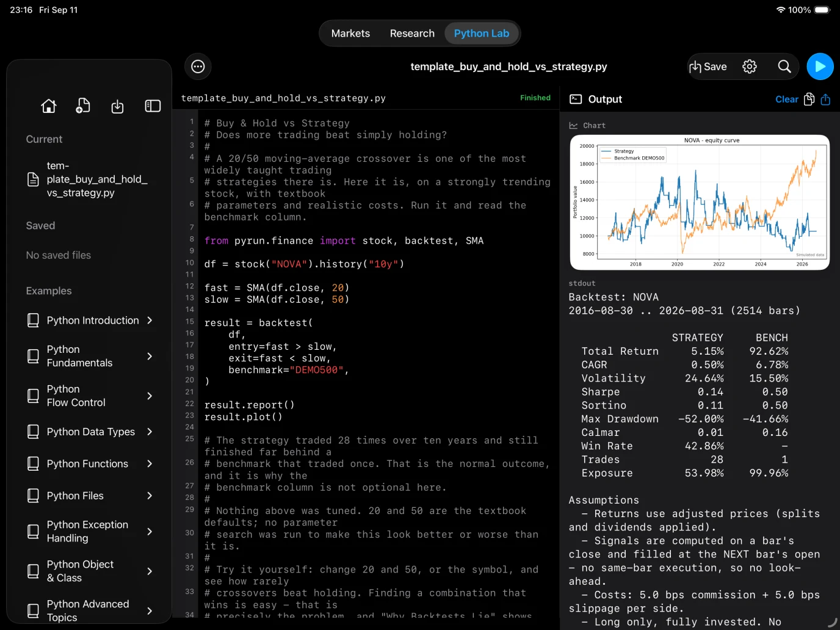Viewport: 840px width, 630px height.
Task: Open the ellipsis more-options menu
Action: coord(198,67)
